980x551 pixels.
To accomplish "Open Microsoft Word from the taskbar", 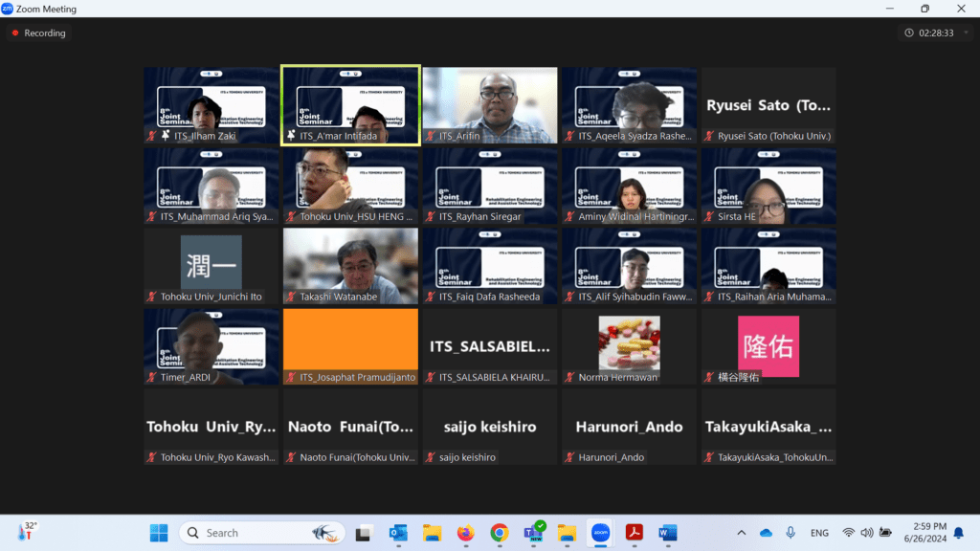I will point(668,533).
